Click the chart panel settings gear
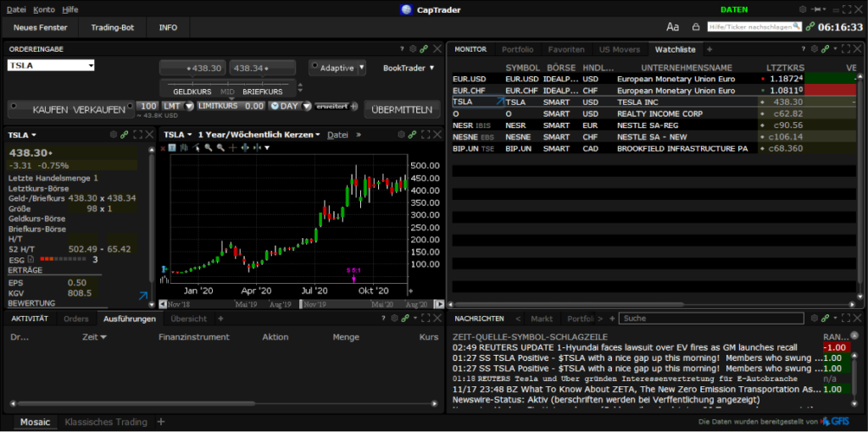The width and height of the screenshot is (868, 432). (401, 135)
